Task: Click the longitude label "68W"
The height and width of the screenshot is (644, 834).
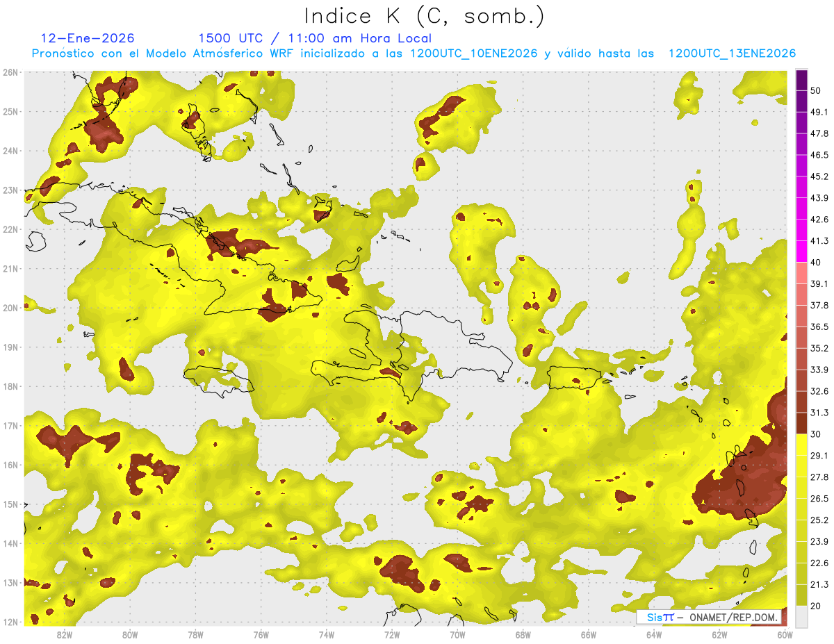Action: (523, 634)
